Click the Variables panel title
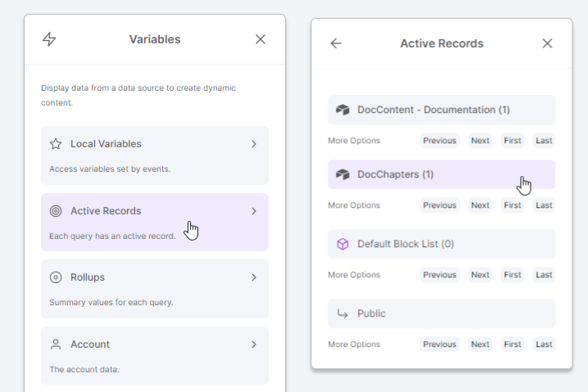The image size is (588, 392). tap(155, 39)
